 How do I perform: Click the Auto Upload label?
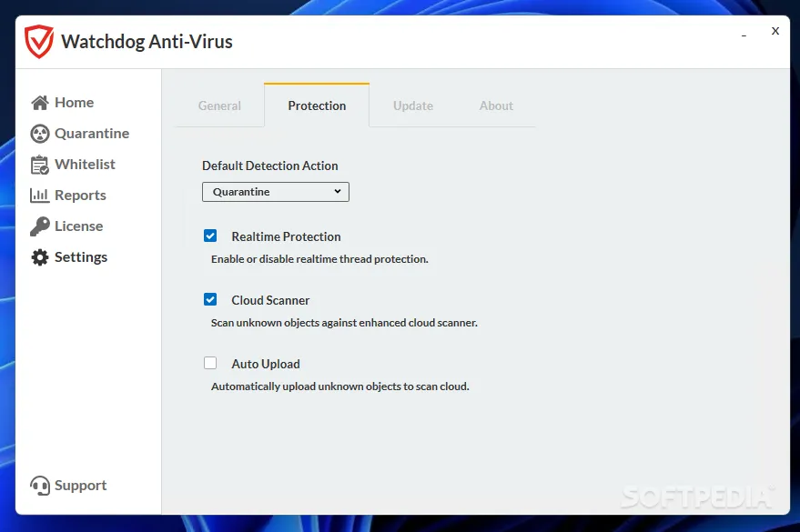click(x=266, y=365)
